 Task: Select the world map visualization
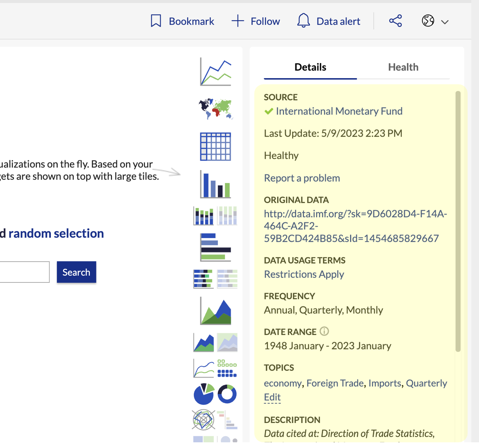[216, 109]
